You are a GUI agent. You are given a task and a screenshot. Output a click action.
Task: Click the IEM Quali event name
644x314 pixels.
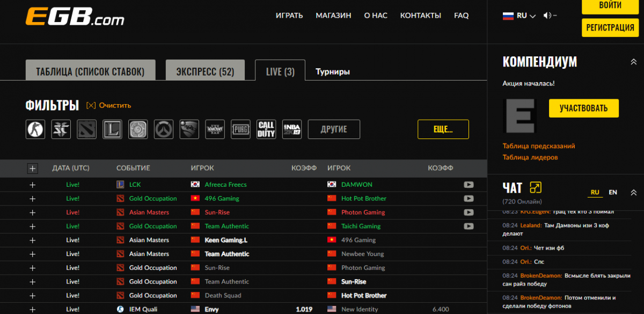[x=144, y=310]
